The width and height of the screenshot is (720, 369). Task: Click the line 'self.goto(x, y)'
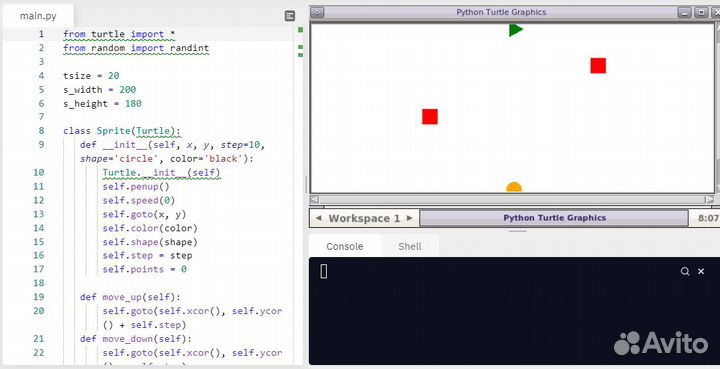pos(144,214)
